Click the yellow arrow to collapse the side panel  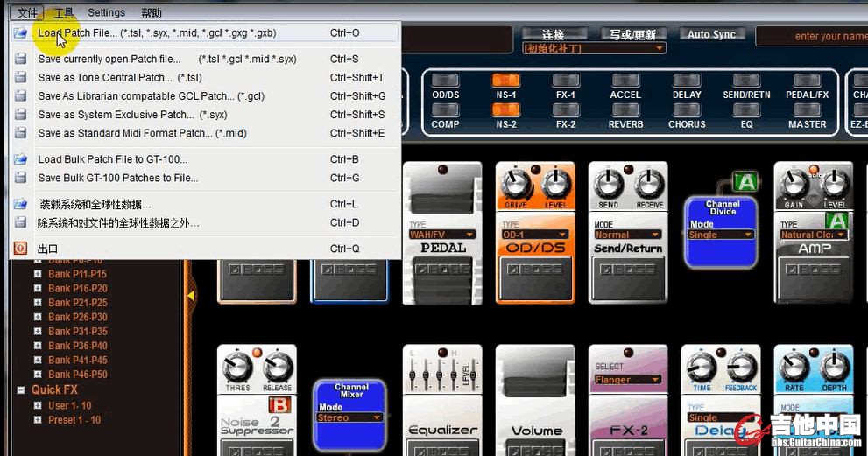pos(191,298)
